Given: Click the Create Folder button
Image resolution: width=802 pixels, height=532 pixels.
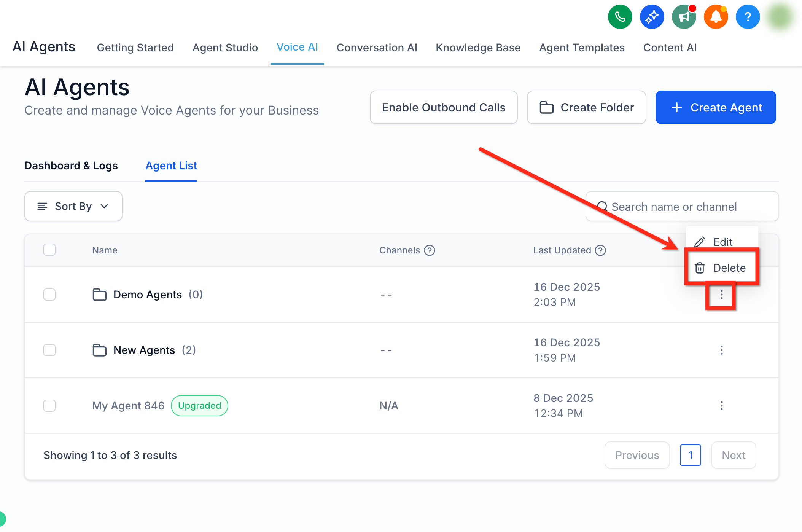Looking at the screenshot, I should pos(587,107).
